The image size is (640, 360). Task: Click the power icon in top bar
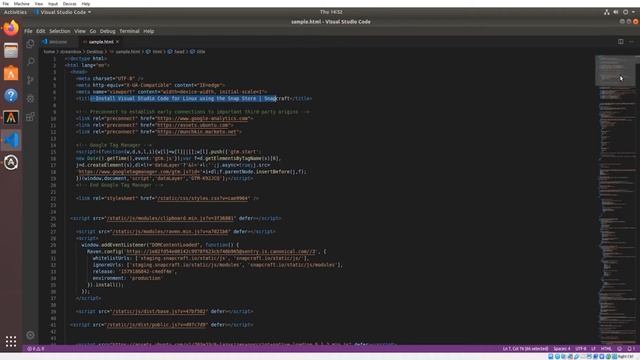click(625, 12)
